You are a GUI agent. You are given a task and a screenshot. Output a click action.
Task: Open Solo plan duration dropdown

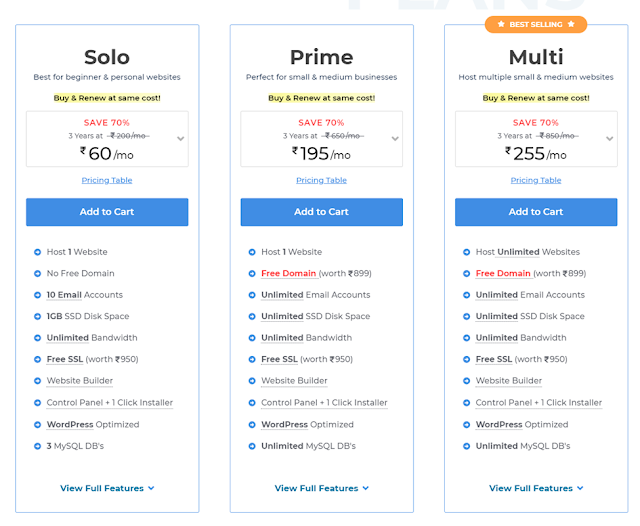tap(180, 139)
